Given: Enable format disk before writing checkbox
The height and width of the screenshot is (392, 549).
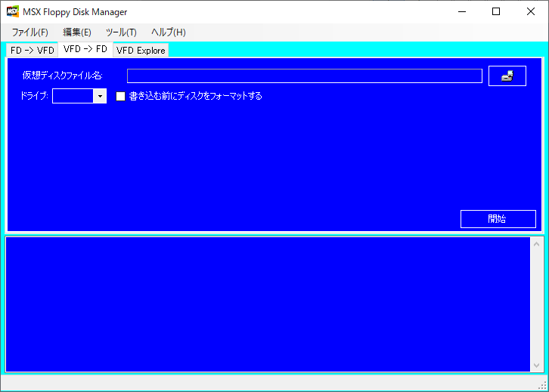Looking at the screenshot, I should [120, 96].
